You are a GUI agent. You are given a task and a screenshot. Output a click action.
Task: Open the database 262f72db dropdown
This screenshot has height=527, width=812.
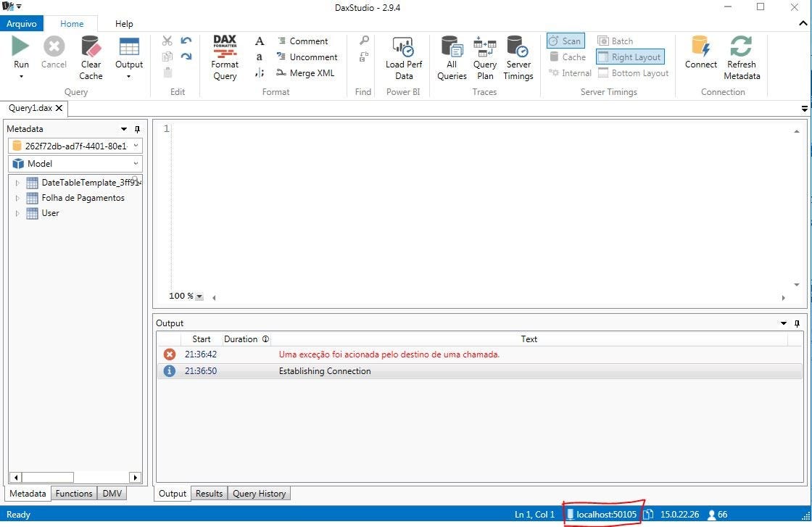136,146
